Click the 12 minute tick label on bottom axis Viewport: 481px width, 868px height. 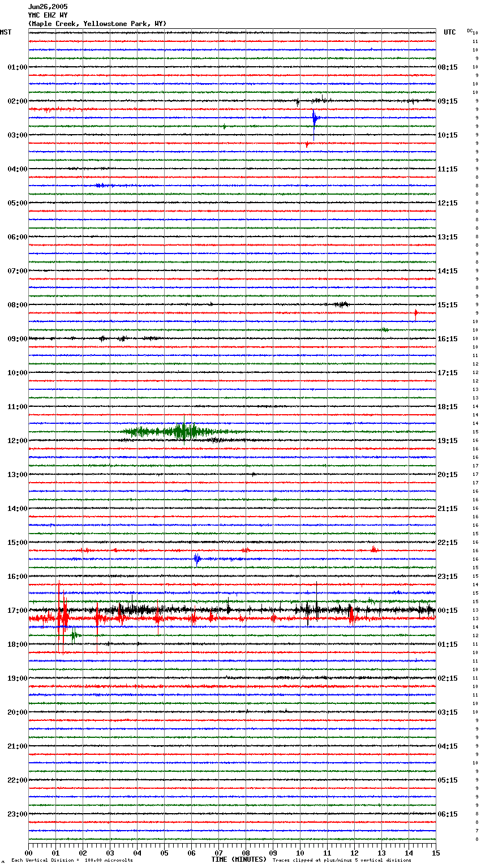pos(354,853)
